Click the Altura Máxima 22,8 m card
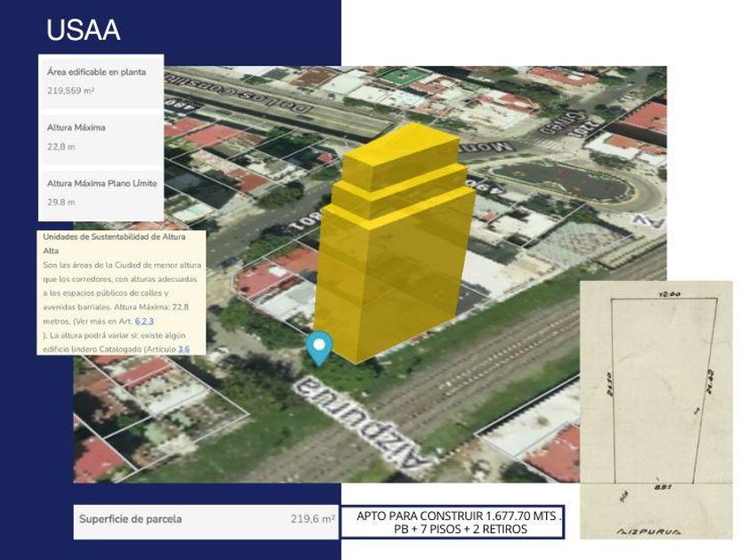 coord(100,136)
